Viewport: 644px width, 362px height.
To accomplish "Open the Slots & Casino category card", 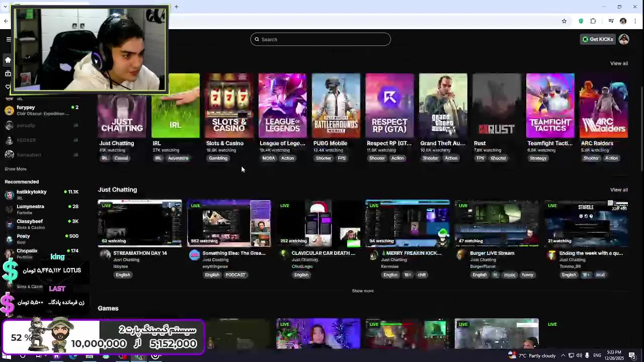I will (229, 106).
